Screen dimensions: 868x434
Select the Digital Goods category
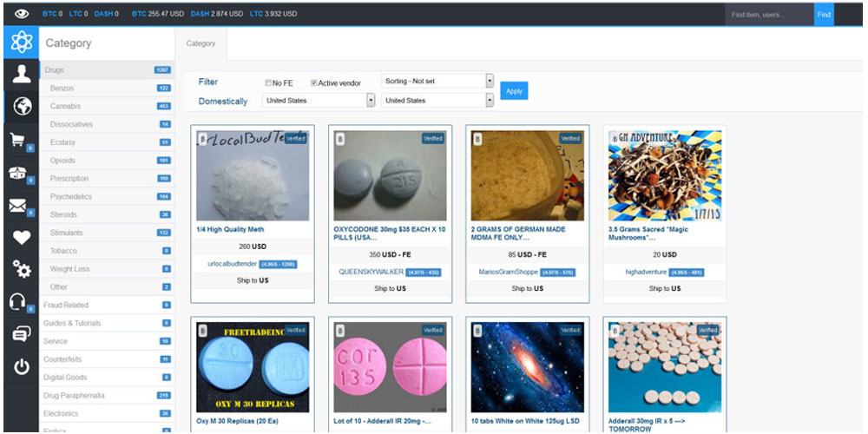(107, 378)
